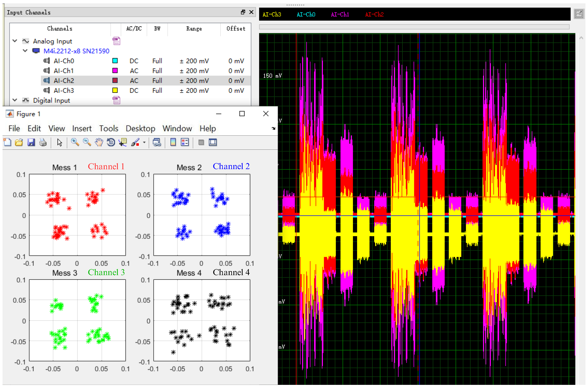588x387 pixels.
Task: Open the Tools menu
Action: [x=108, y=129]
